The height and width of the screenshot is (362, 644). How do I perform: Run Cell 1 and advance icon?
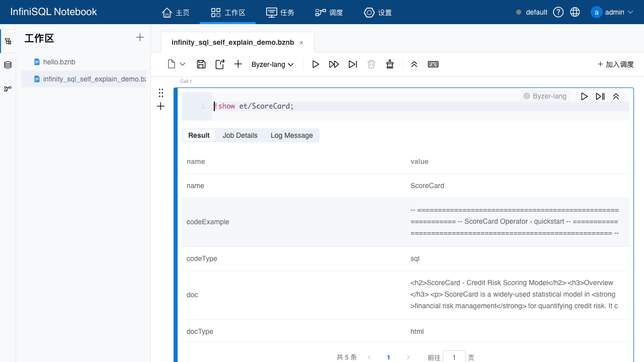(600, 97)
